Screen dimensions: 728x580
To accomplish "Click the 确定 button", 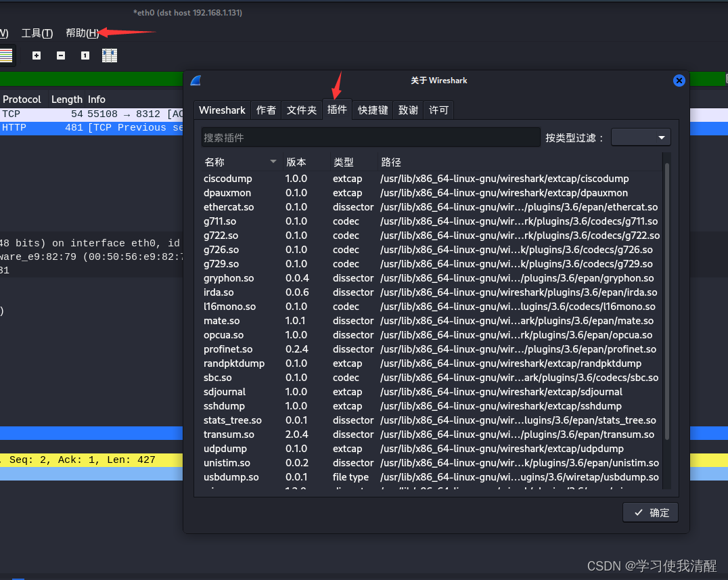I will tap(650, 513).
